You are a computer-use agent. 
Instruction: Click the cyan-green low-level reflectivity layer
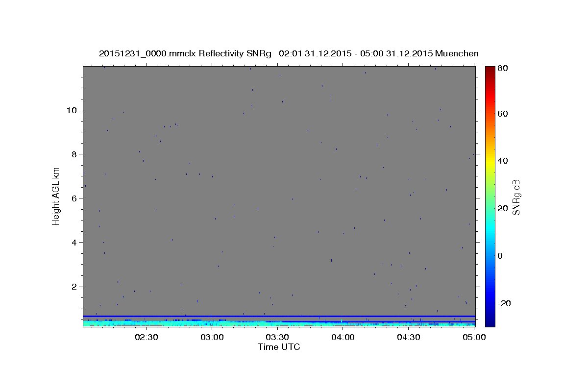(x=279, y=324)
